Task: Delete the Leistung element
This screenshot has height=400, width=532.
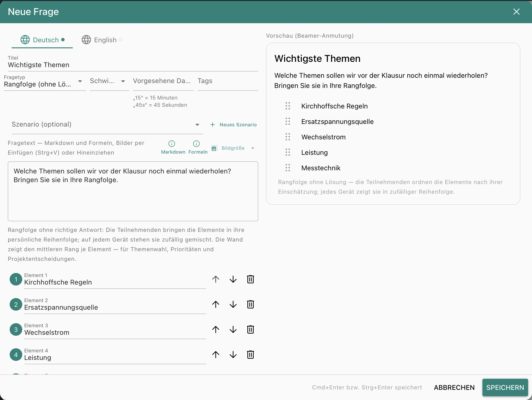Action: click(x=251, y=355)
